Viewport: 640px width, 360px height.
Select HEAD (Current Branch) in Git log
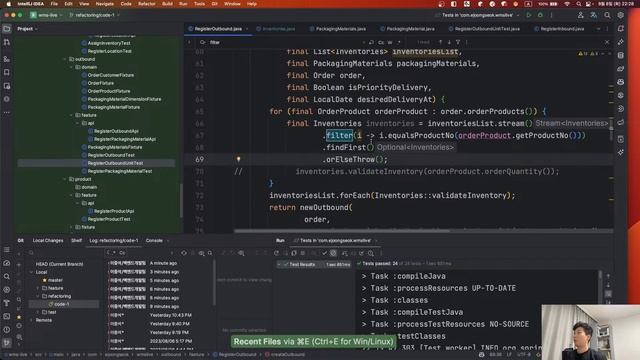pos(60,264)
